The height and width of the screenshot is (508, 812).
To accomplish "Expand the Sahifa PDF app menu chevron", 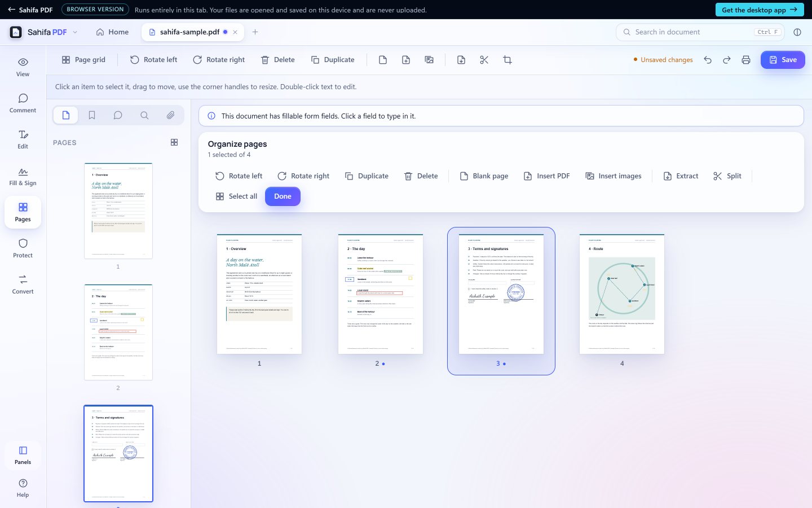I will pyautogui.click(x=75, y=32).
